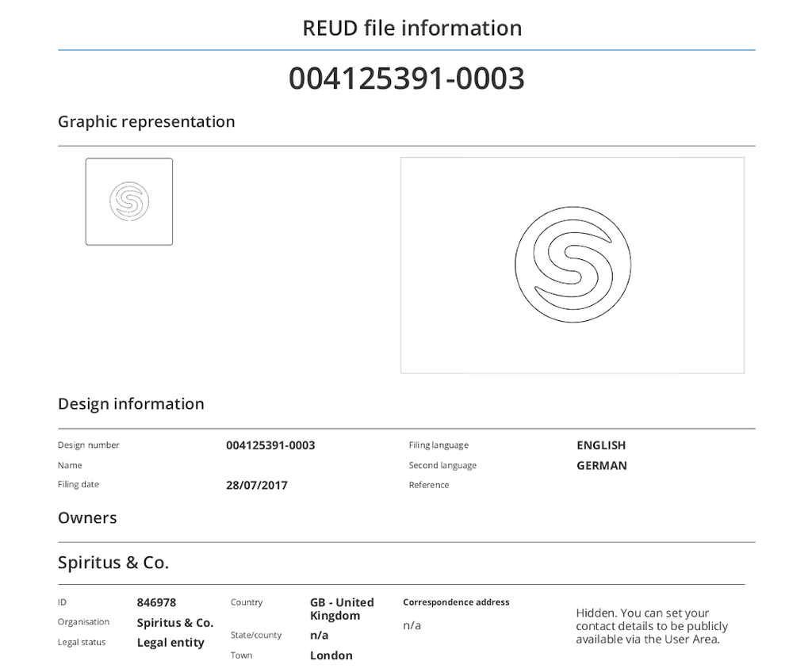Click the Organisation value Spiritus & Co.
The height and width of the screenshot is (672, 812).
pos(174,623)
